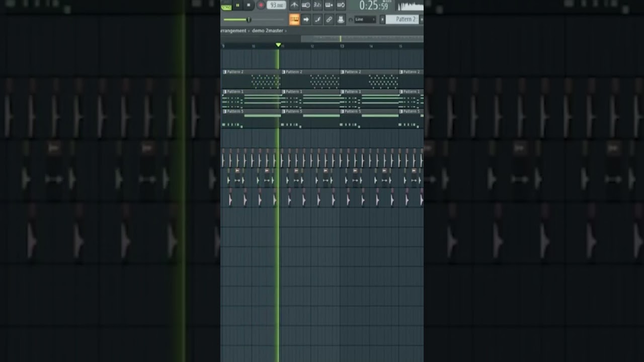The width and height of the screenshot is (644, 362).
Task: Toggle the metronome icon
Action: tap(294, 5)
